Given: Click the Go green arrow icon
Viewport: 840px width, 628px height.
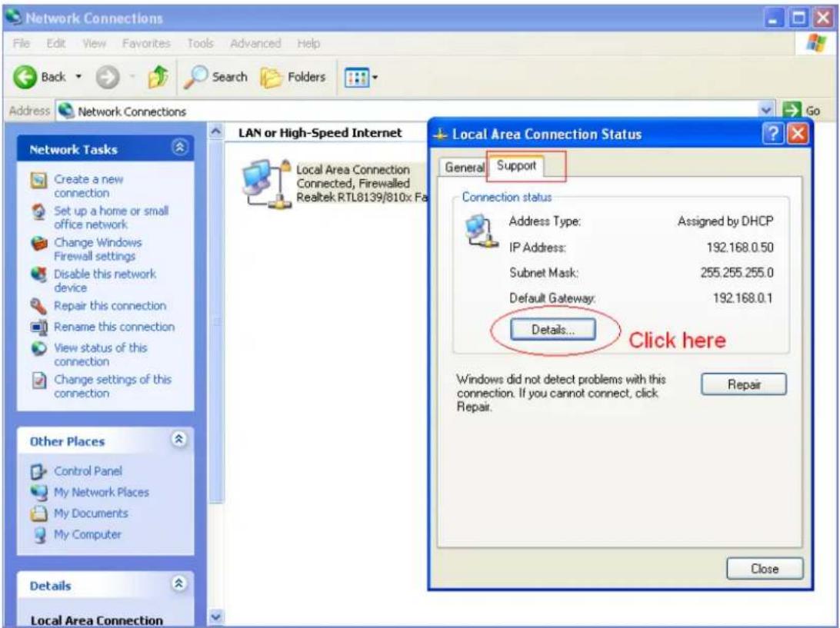Looking at the screenshot, I should 792,111.
